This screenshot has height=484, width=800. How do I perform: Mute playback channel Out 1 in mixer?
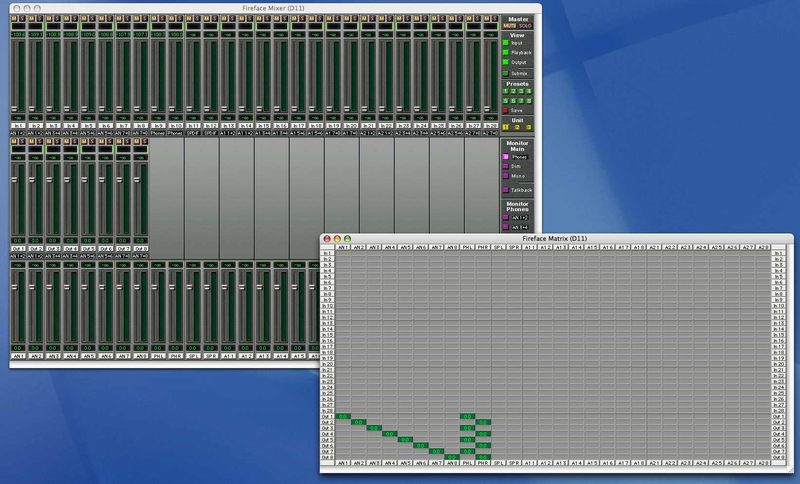(14, 141)
